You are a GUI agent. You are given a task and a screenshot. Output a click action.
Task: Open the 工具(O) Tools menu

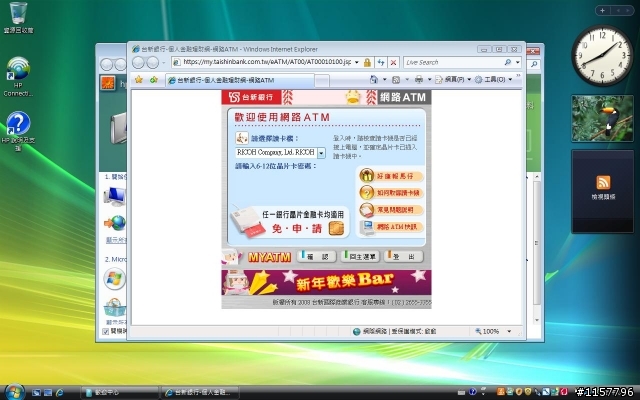click(x=493, y=80)
